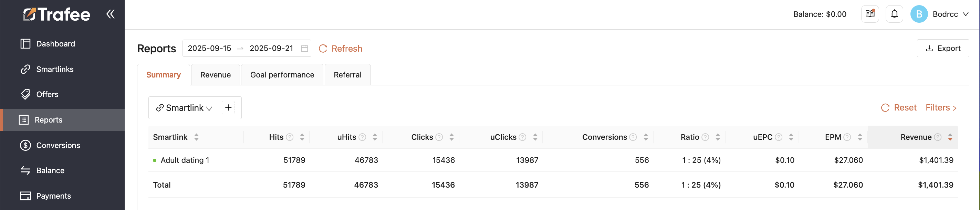Switch to the Goal performance tab

282,75
